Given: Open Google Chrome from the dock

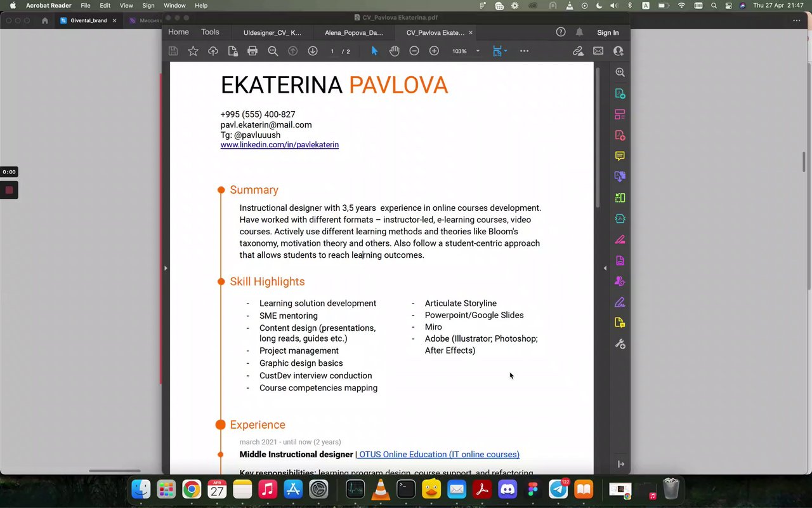Looking at the screenshot, I should coord(192,489).
